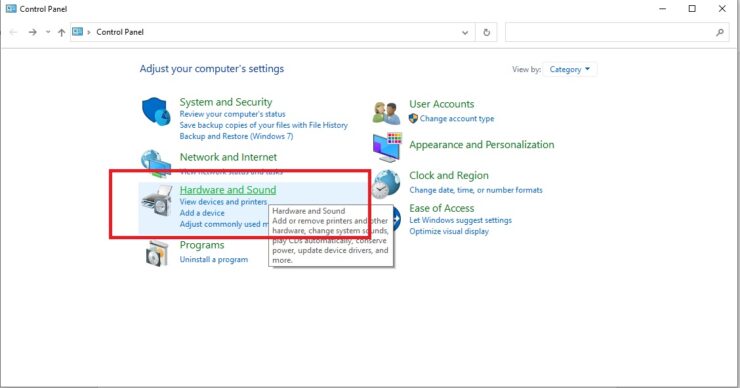Viewport: 740px width, 388px height.
Task: Click Add a device link
Action: tap(202, 213)
